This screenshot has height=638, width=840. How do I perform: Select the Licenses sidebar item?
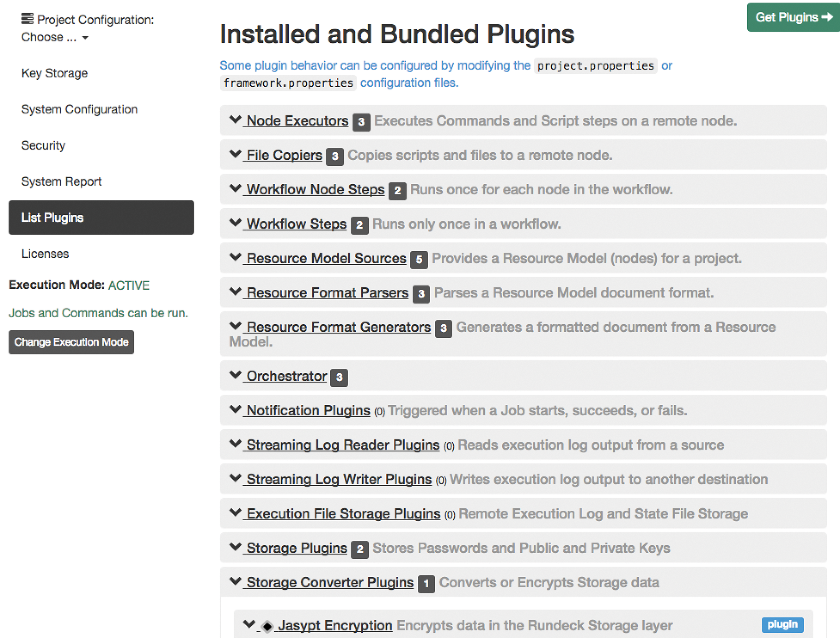[x=45, y=253]
